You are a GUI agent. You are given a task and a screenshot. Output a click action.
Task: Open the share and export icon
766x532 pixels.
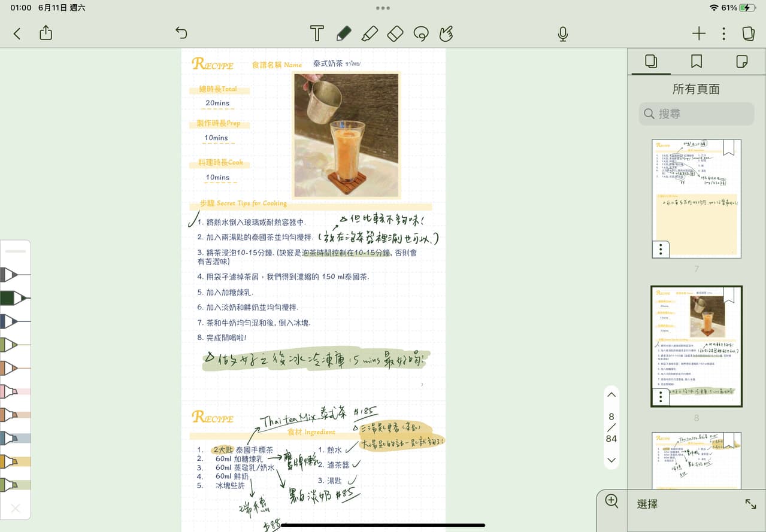(x=46, y=34)
